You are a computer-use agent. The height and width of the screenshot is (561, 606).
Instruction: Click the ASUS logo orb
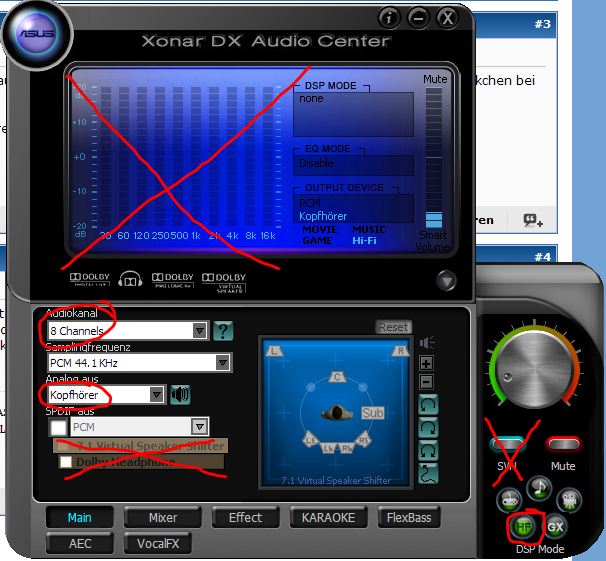click(x=37, y=34)
